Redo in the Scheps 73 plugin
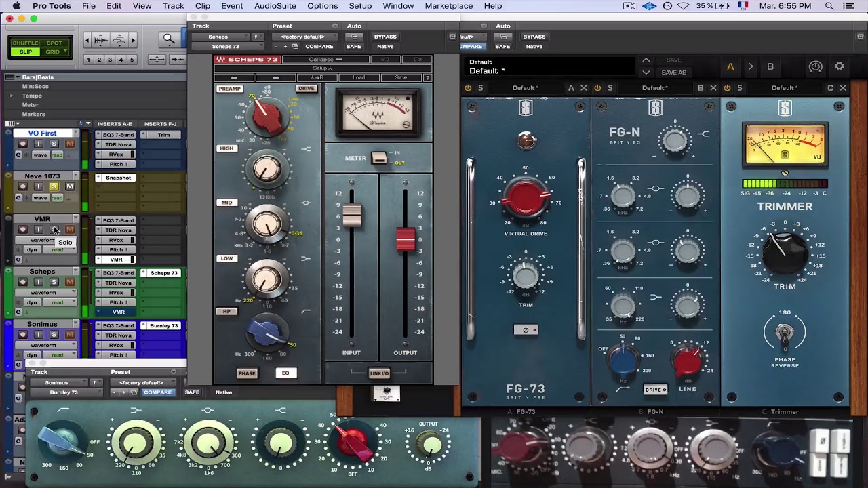This screenshot has width=868, height=488. 418,60
